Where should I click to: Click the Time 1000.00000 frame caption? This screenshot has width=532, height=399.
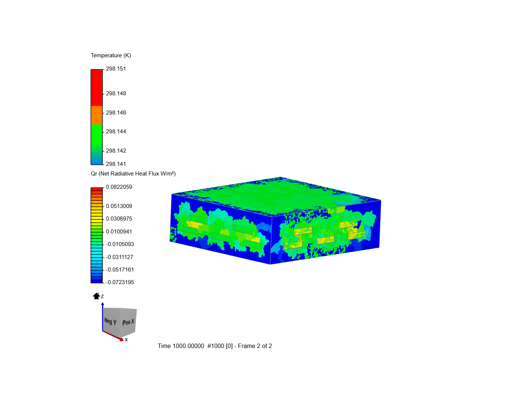[x=215, y=346]
